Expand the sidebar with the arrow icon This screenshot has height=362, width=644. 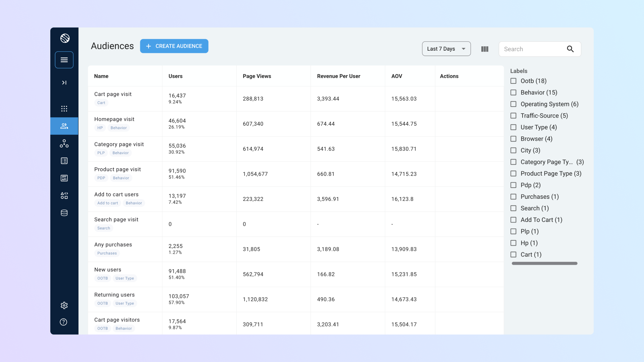coord(64,82)
